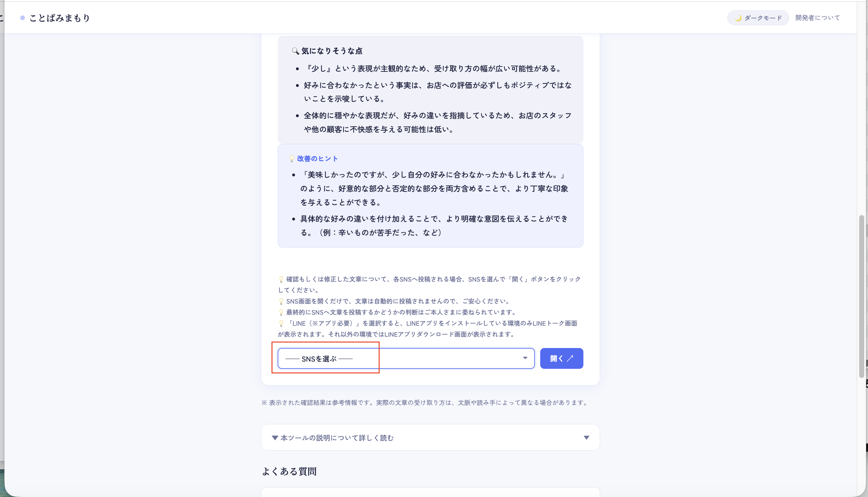
Task: Click the page vertical scrollbar thumb
Action: (861, 296)
